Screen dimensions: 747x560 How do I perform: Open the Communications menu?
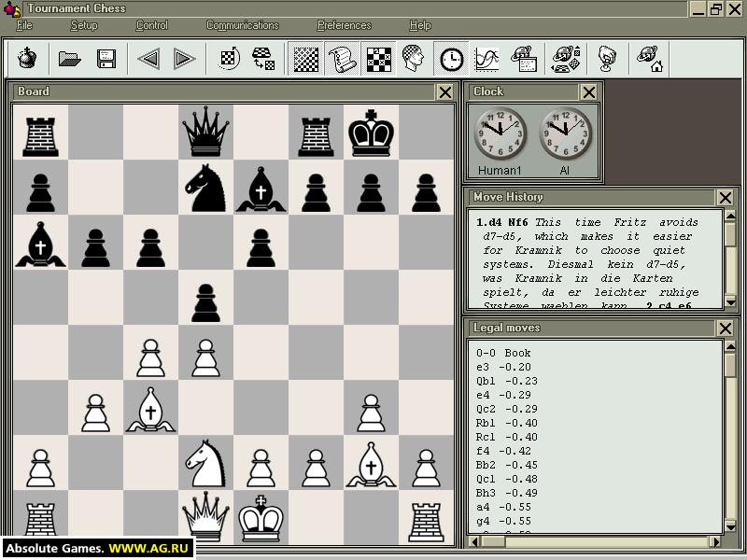(242, 25)
